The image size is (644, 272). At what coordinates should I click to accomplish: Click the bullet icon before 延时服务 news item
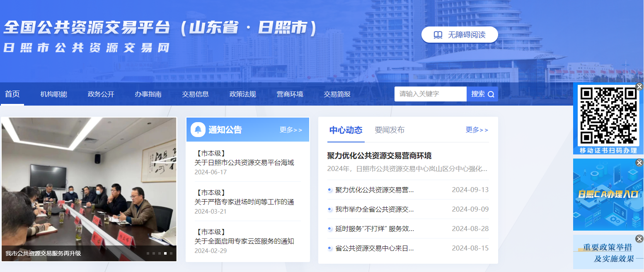[x=329, y=229]
